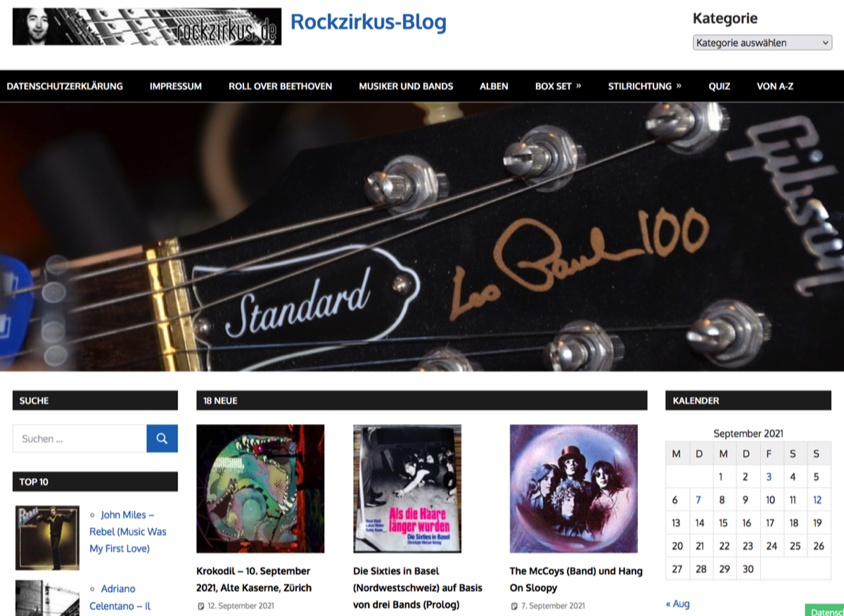Viewport: 844px width, 616px height.
Task: Open the Von A-Z menu item
Action: point(775,86)
